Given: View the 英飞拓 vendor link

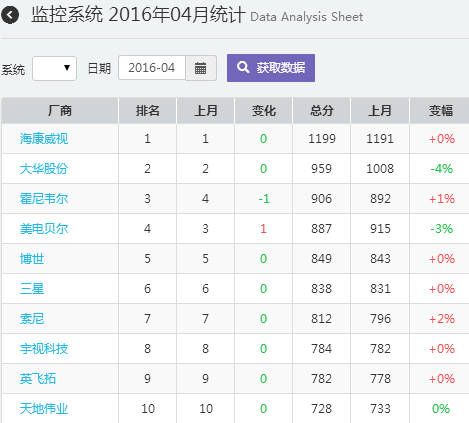Looking at the screenshot, I should pyautogui.click(x=38, y=379).
